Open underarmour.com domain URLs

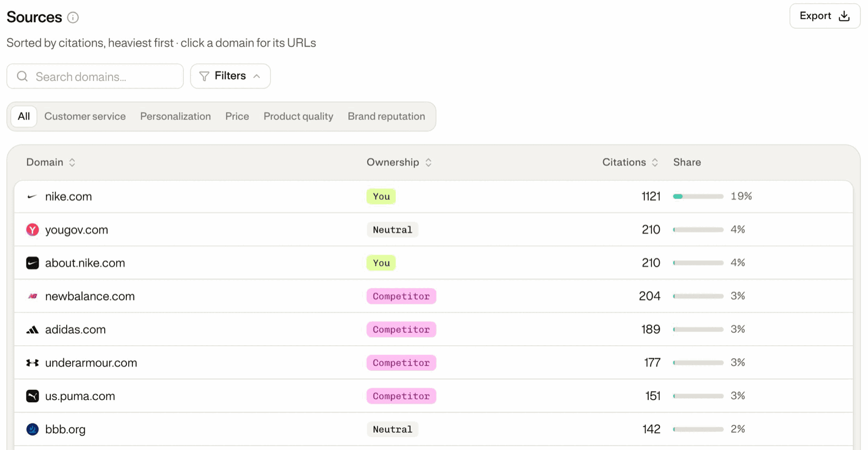click(91, 363)
